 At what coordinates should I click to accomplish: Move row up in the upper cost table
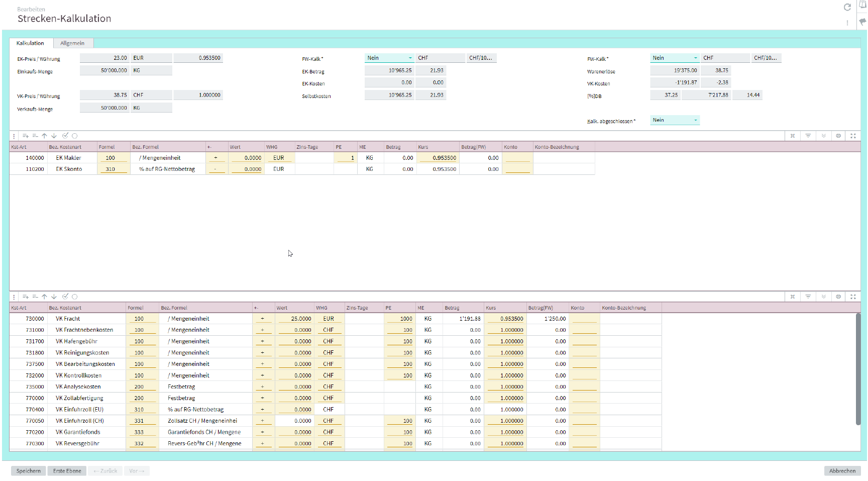(x=44, y=136)
